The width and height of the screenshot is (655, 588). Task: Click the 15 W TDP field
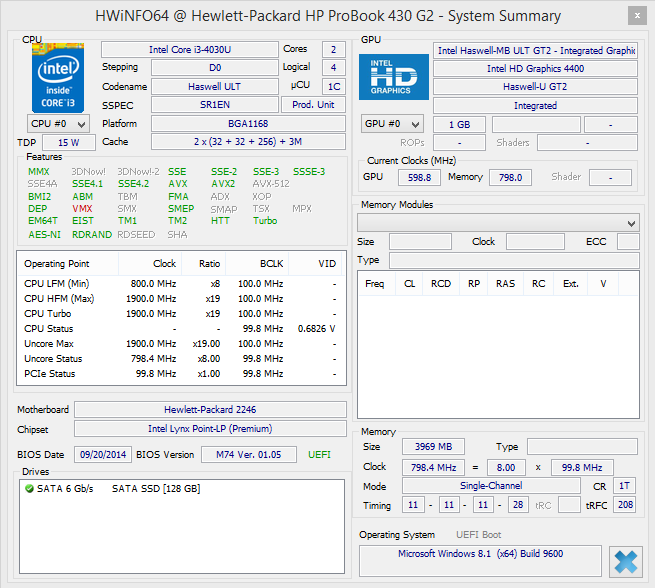point(69,142)
